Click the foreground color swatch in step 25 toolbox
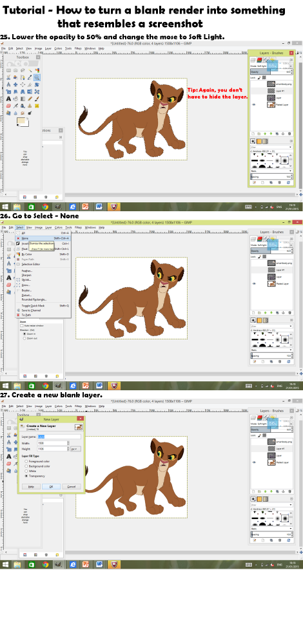Image resolution: width=303 pixels, height=644 pixels. 21,121
